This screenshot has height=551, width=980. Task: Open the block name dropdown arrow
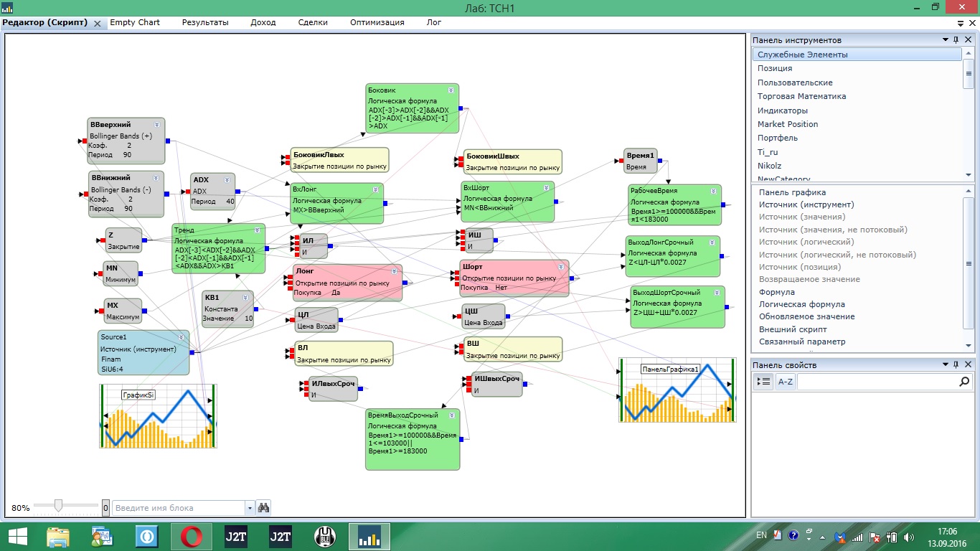click(x=250, y=508)
